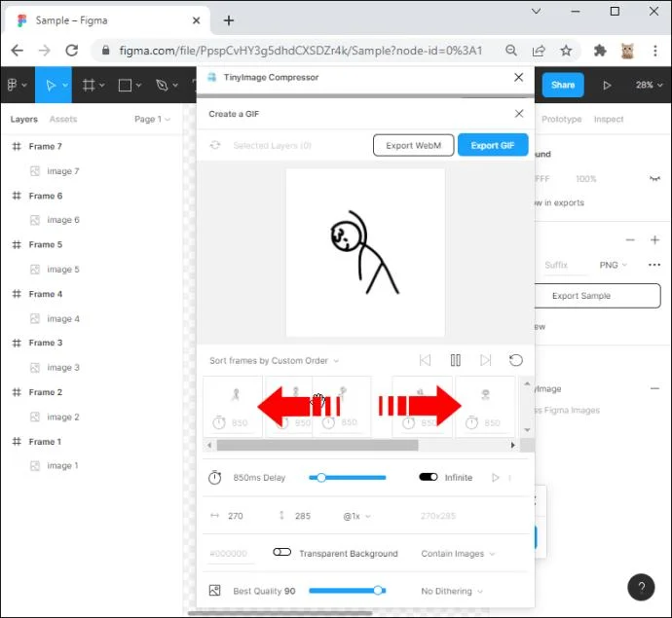This screenshot has height=618, width=672.
Task: Switch to the Layers tab
Action: 24,119
